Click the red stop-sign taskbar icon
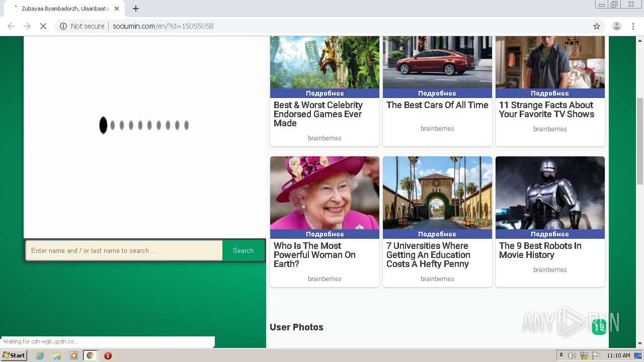The image size is (644, 362). click(x=108, y=355)
